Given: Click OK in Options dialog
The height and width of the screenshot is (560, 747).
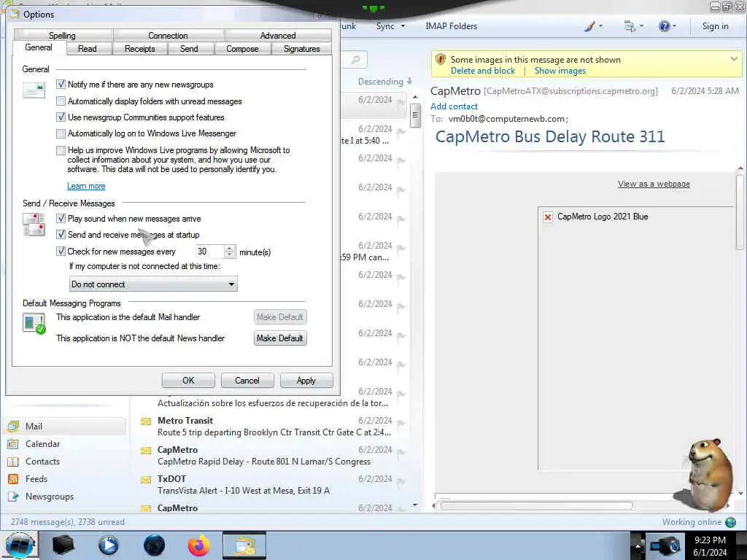Looking at the screenshot, I should point(188,381).
